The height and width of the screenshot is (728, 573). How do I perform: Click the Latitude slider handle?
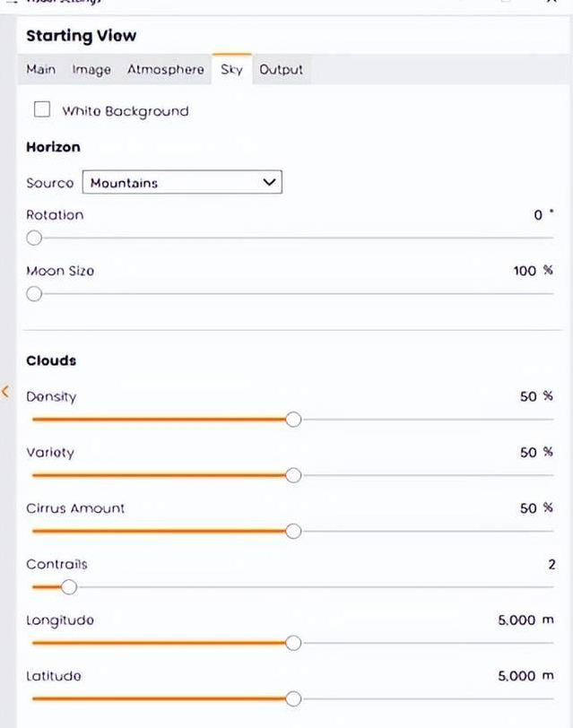click(293, 698)
